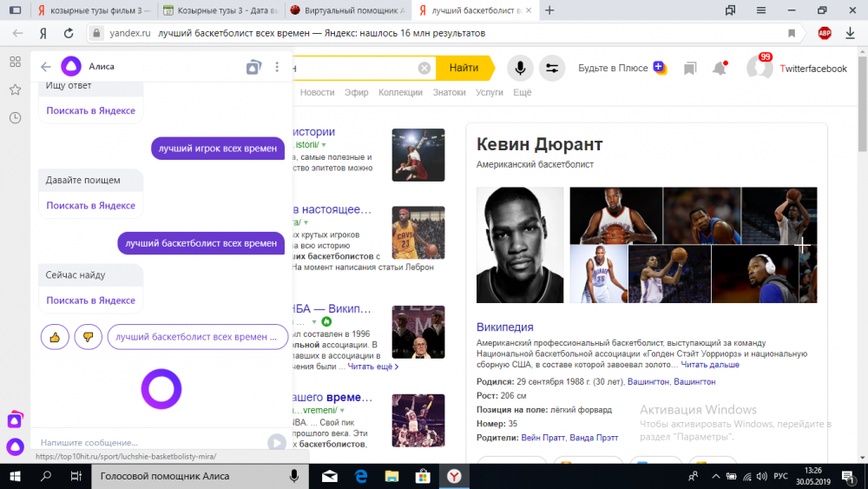Open sidebar history clock icon

pyautogui.click(x=15, y=117)
